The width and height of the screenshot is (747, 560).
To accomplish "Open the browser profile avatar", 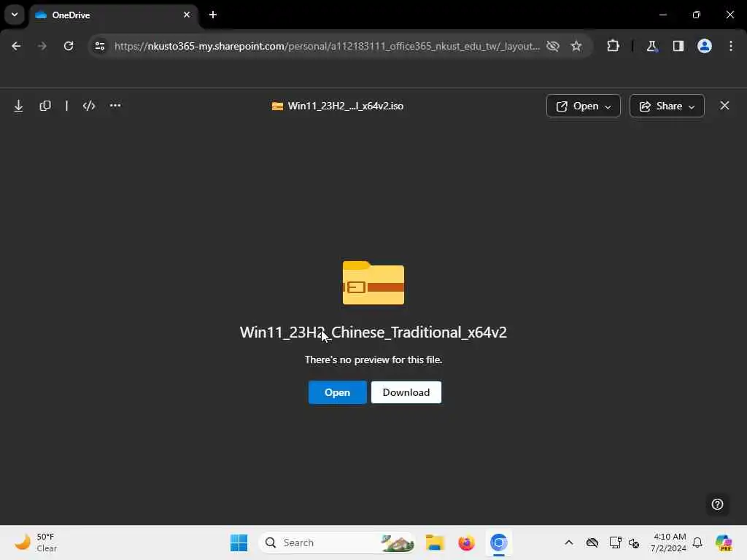I will 705,46.
